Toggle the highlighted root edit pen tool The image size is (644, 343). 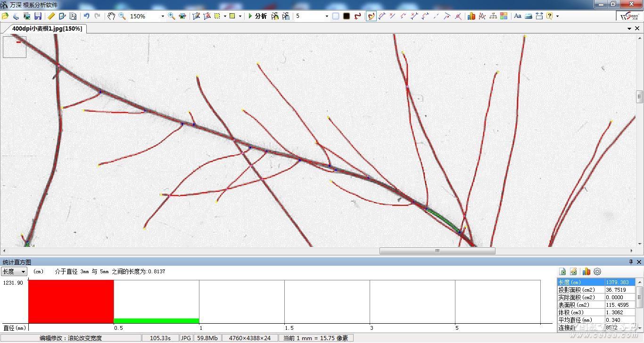point(371,16)
